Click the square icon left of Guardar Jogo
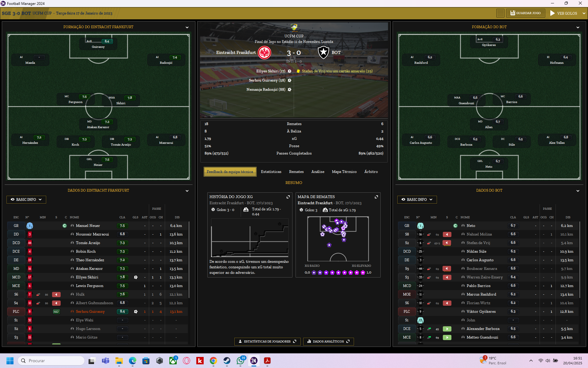This screenshot has height=368, width=588. click(x=500, y=13)
